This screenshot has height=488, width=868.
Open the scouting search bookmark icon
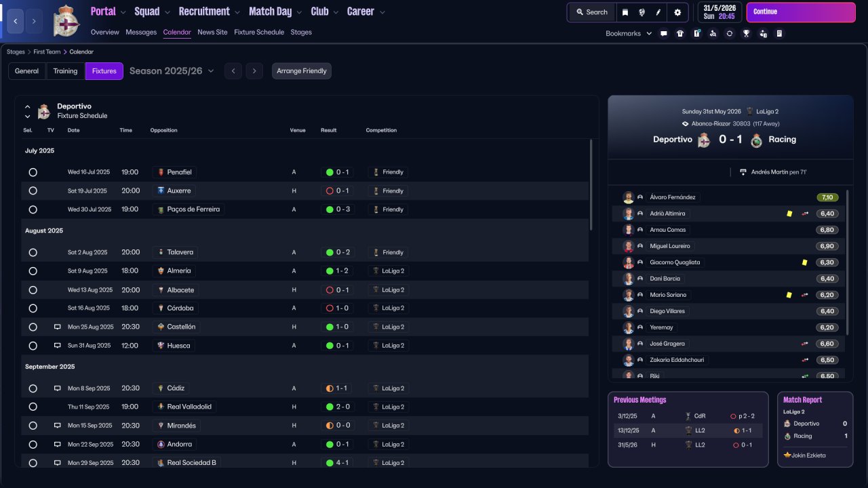tap(713, 33)
